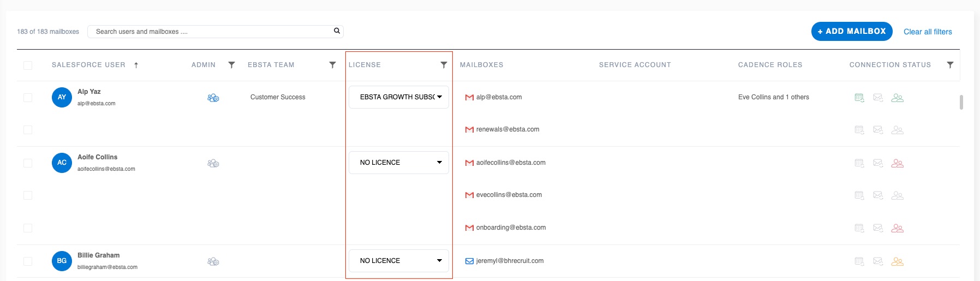Open the License column filter

tap(444, 65)
